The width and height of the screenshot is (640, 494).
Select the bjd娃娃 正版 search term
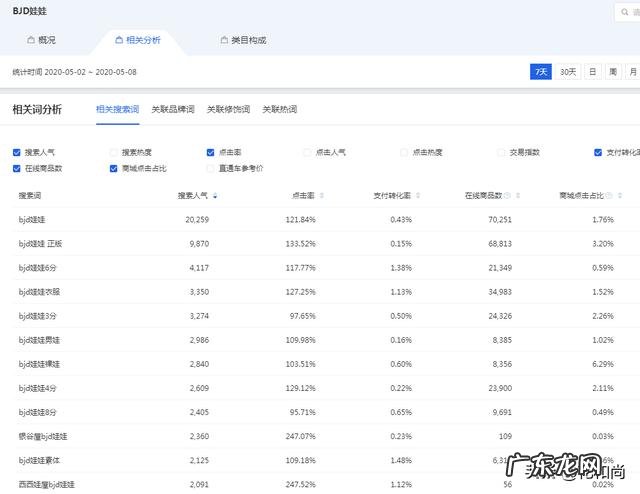tap(40, 244)
